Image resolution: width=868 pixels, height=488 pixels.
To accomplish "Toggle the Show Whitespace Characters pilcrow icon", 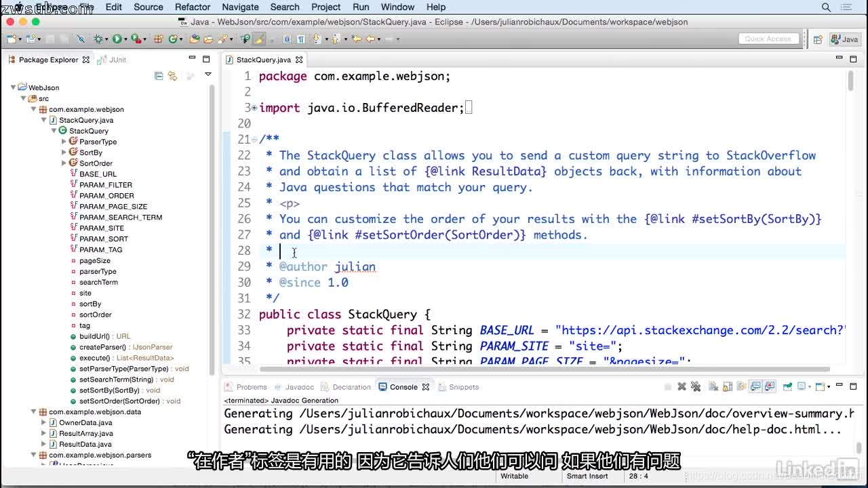I will click(x=300, y=39).
